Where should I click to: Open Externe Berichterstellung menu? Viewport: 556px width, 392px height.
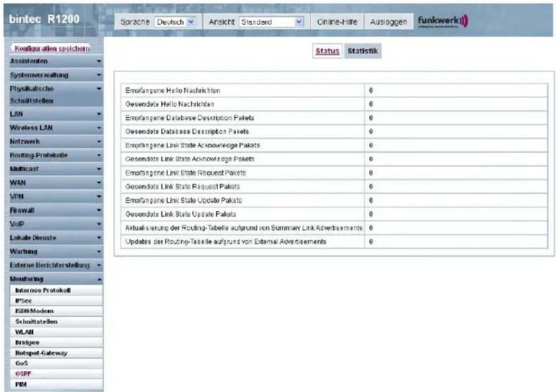(x=54, y=265)
